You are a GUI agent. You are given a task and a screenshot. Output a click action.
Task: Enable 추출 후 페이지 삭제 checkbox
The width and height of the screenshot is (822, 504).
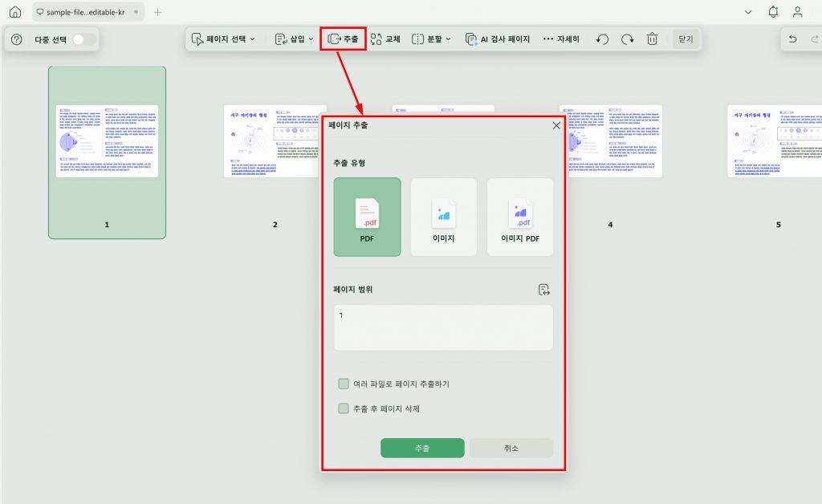344,408
